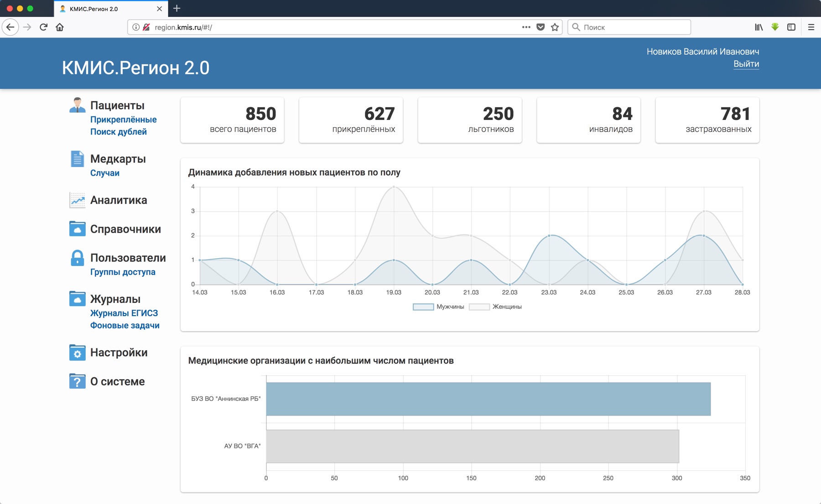Viewport: 821px width, 504px height.
Task: Log out via the Выйти link
Action: (746, 64)
